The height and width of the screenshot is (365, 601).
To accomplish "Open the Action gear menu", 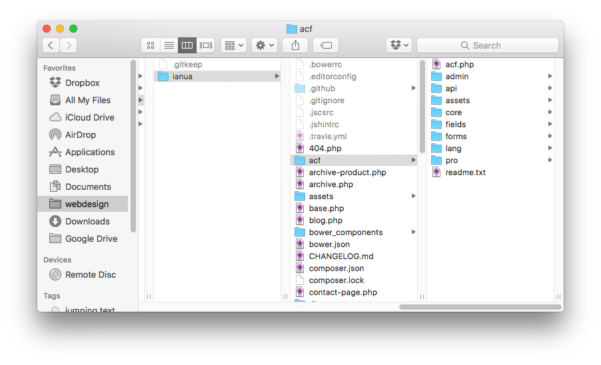I will (x=264, y=45).
